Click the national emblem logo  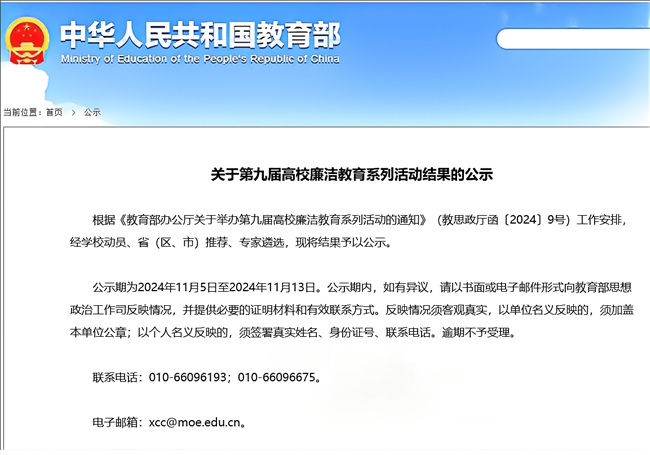coord(27,41)
